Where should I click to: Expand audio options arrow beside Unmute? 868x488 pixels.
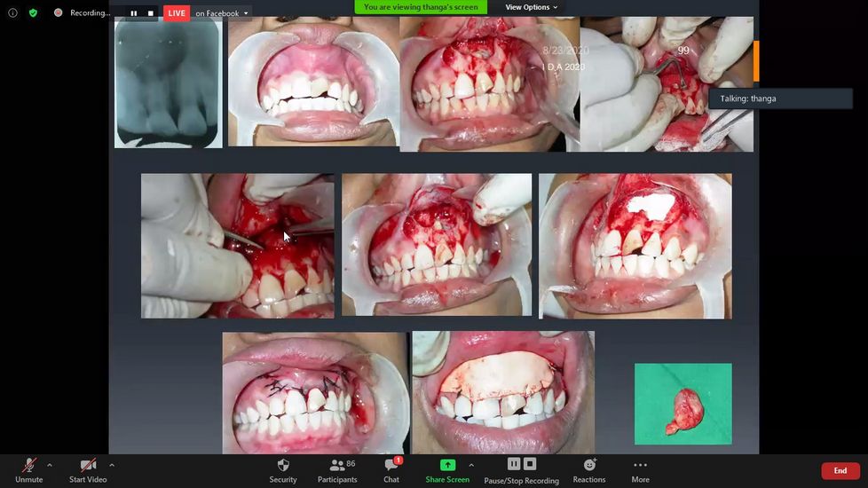point(49,465)
